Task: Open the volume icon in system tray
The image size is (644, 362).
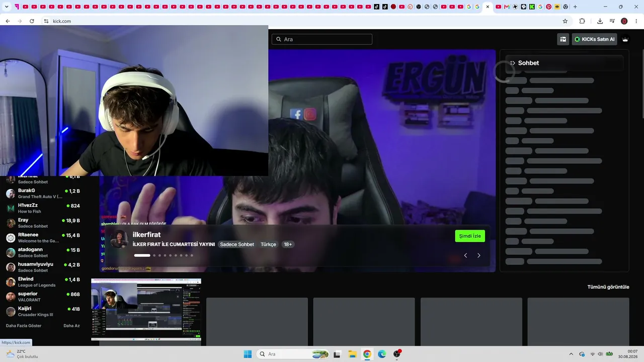Action: [600, 354]
